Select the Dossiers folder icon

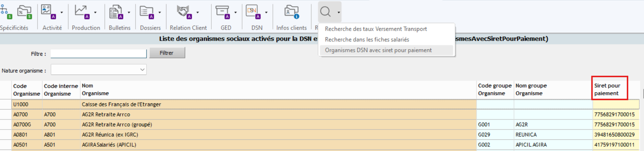coord(146,12)
